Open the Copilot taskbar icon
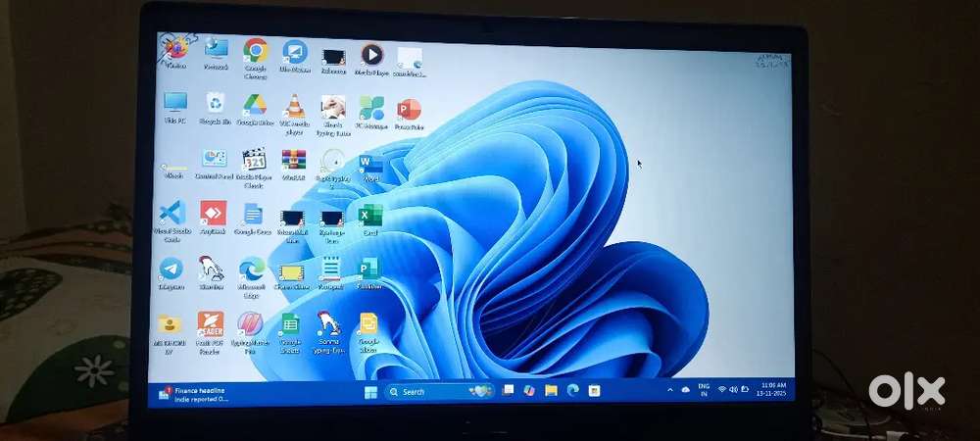Viewport: 980px width, 441px height. click(529, 390)
